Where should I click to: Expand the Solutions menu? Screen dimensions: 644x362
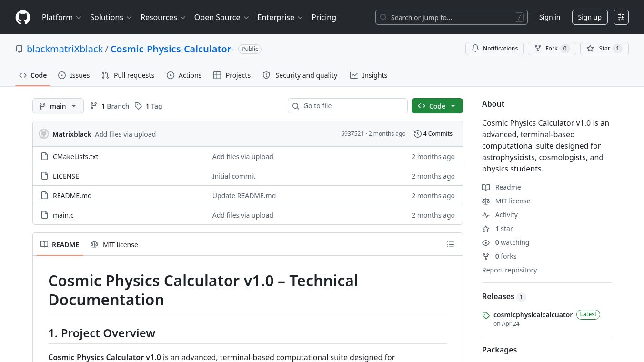pyautogui.click(x=111, y=17)
